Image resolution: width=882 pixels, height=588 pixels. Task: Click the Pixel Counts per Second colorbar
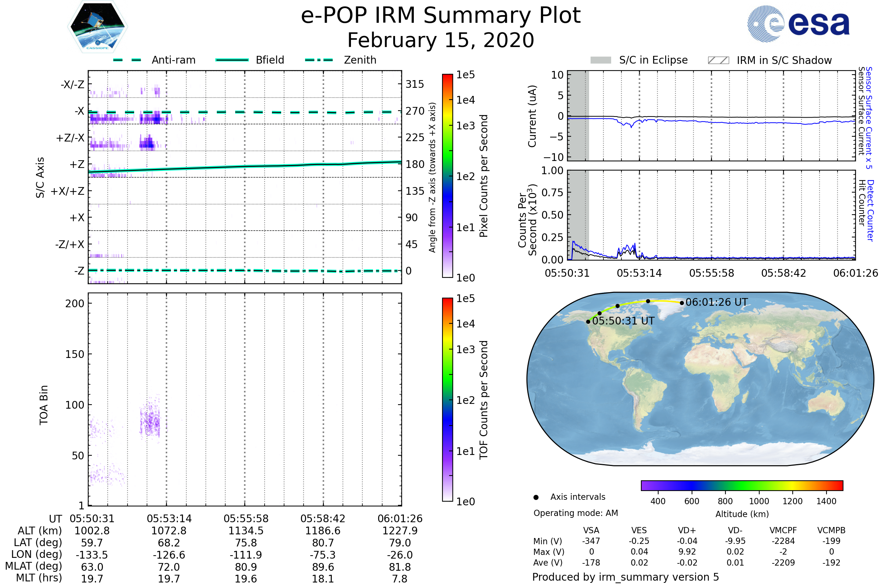[447, 176]
